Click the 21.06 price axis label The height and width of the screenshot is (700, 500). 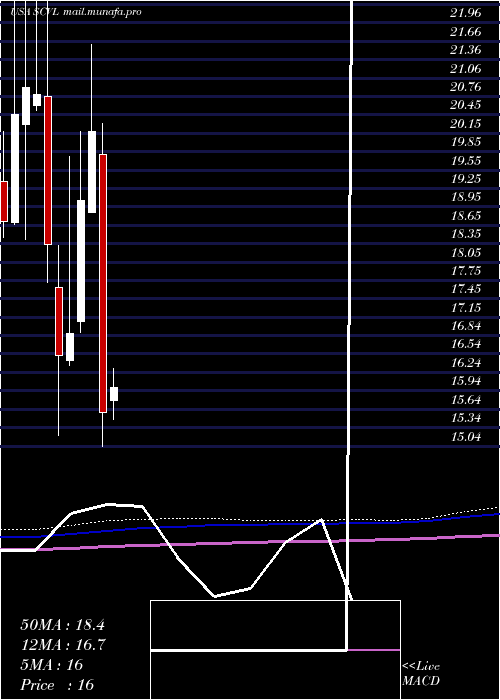(466, 68)
